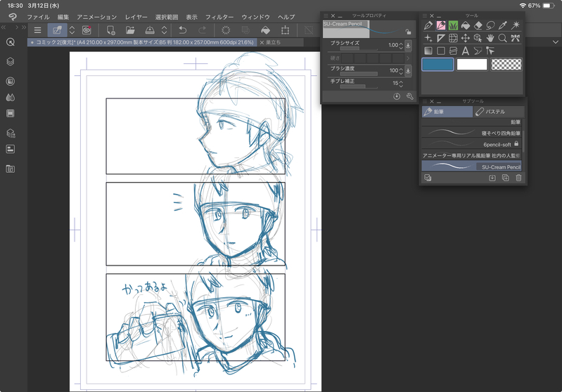The width and height of the screenshot is (562, 392).
Task: Select the Fill bucket tool in Tool palette
Action: (x=465, y=25)
